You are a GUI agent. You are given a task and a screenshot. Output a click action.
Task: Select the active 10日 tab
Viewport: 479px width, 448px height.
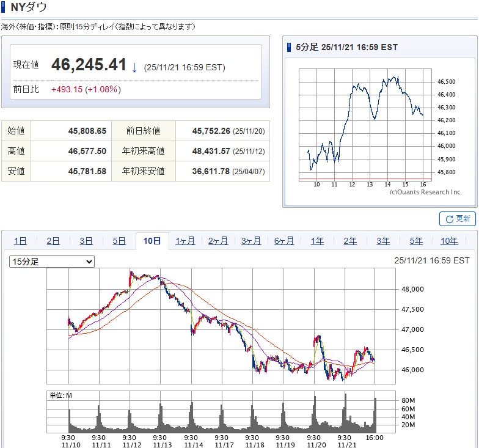tap(152, 241)
